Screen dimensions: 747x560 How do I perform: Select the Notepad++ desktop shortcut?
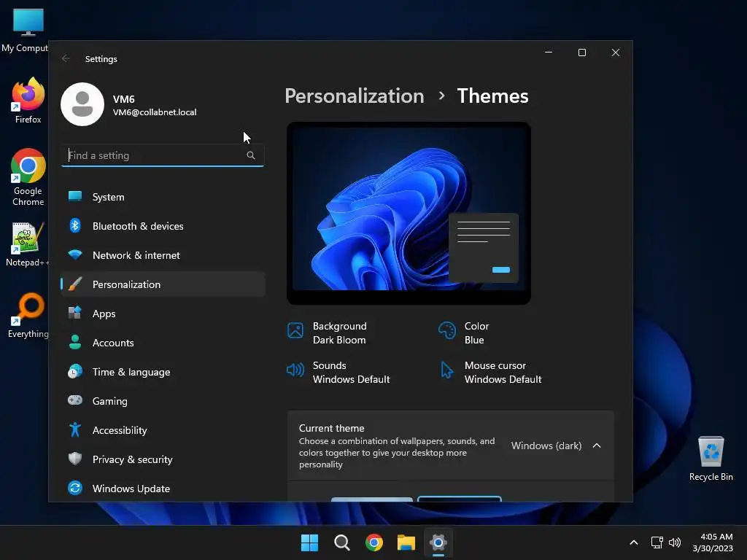tap(27, 244)
